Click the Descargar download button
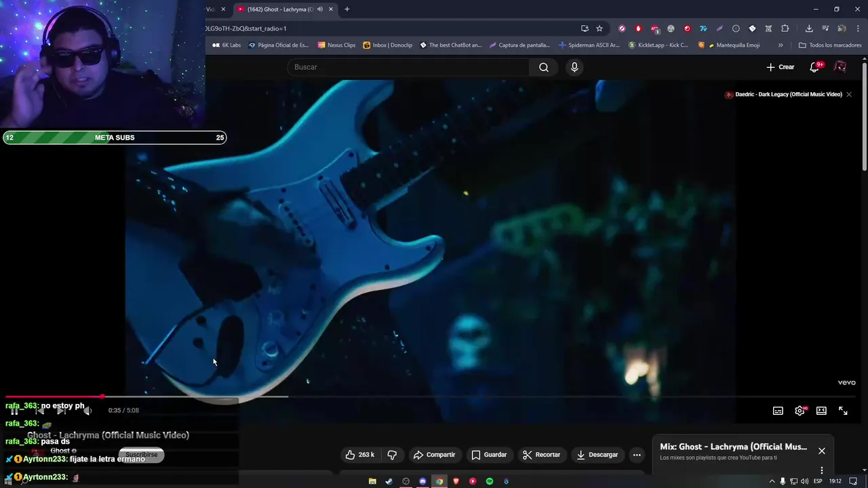The width and height of the screenshot is (868, 488). pyautogui.click(x=597, y=455)
